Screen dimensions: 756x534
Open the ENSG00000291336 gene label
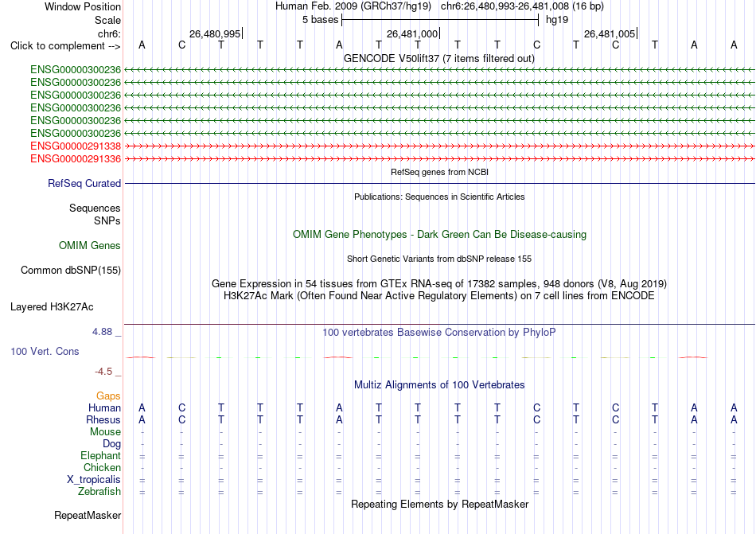(x=76, y=158)
